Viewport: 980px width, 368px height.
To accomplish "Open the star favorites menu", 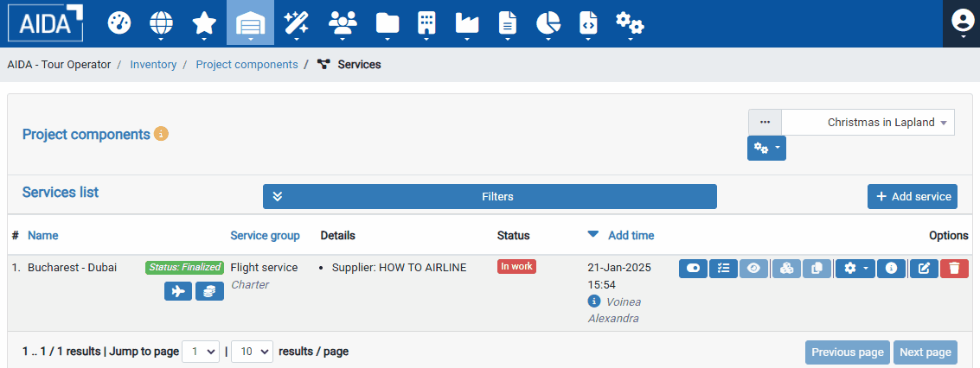I will coord(204,23).
